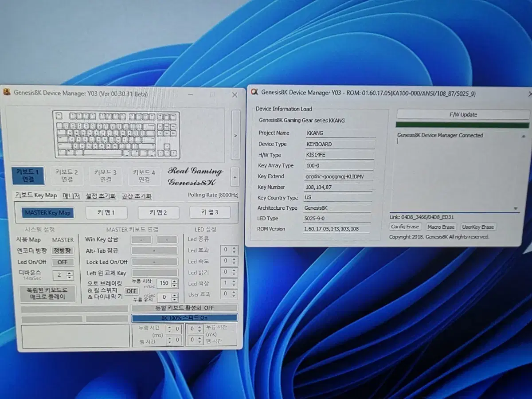Screen dimensions: 532x399
Task: Click the Config Erase button
Action: click(405, 227)
